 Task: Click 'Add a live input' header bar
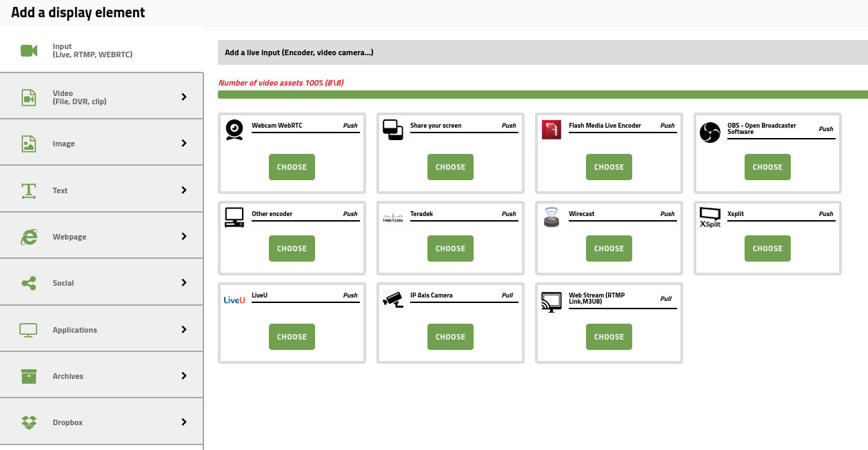543,52
